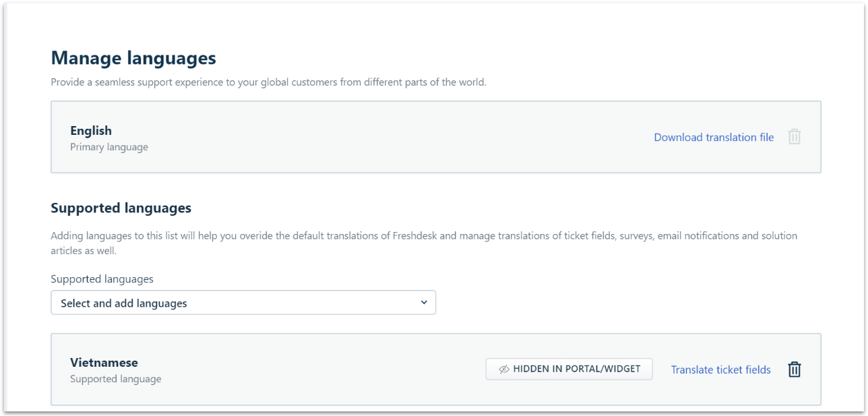The height and width of the screenshot is (416, 868).
Task: Open the Select and add languages dropdown
Action: coord(243,302)
